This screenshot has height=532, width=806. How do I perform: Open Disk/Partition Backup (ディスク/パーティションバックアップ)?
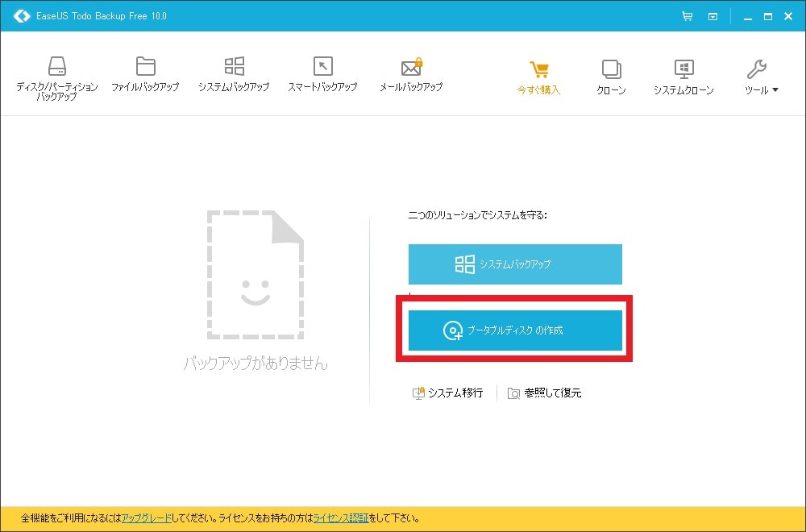pyautogui.click(x=56, y=78)
